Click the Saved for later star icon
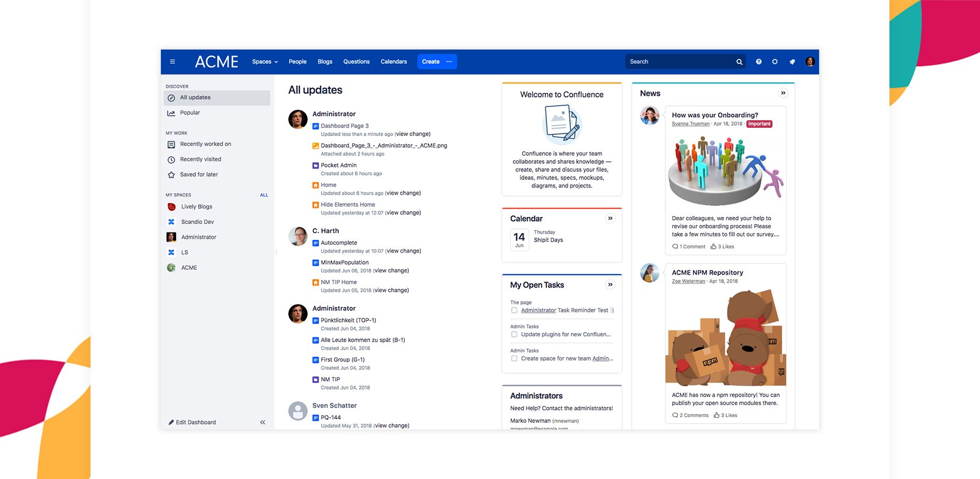Image resolution: width=980 pixels, height=479 pixels. 171,175
